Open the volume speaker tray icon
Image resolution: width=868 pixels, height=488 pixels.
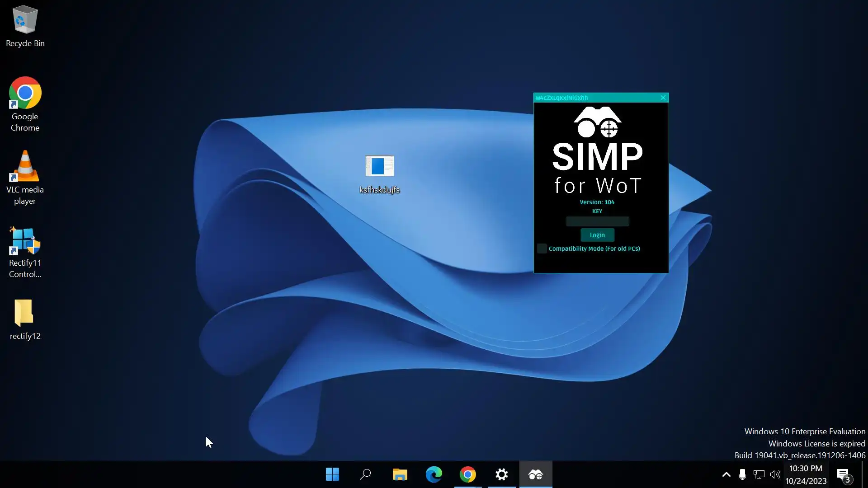775,474
